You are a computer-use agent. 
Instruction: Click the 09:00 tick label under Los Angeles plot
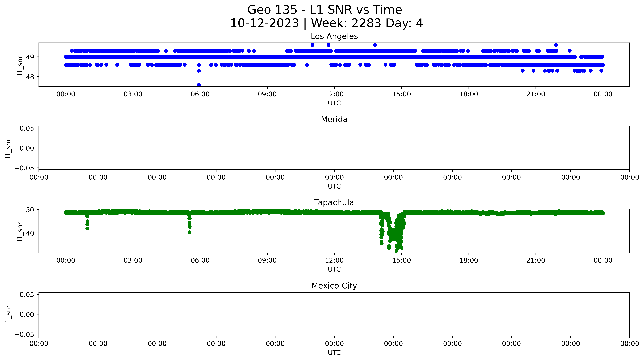267,94
